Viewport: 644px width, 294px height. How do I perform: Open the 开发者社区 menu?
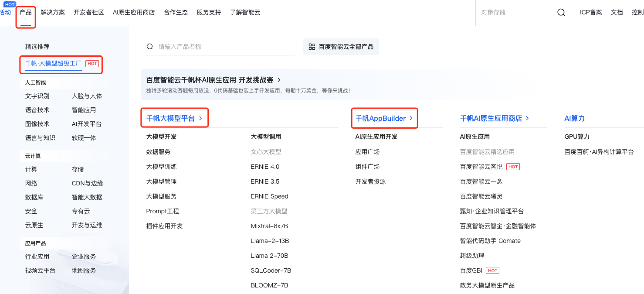coord(89,12)
